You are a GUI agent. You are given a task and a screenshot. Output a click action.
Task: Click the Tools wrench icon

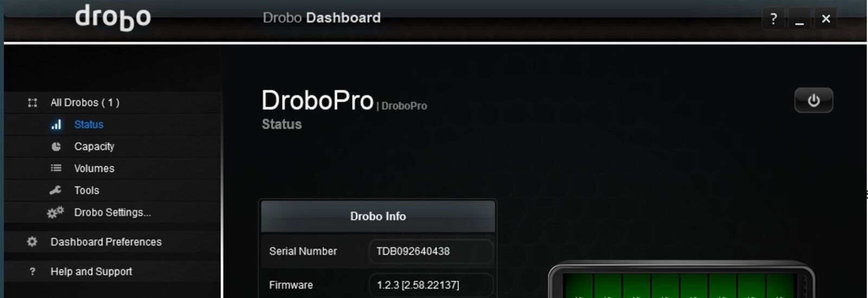click(x=55, y=191)
